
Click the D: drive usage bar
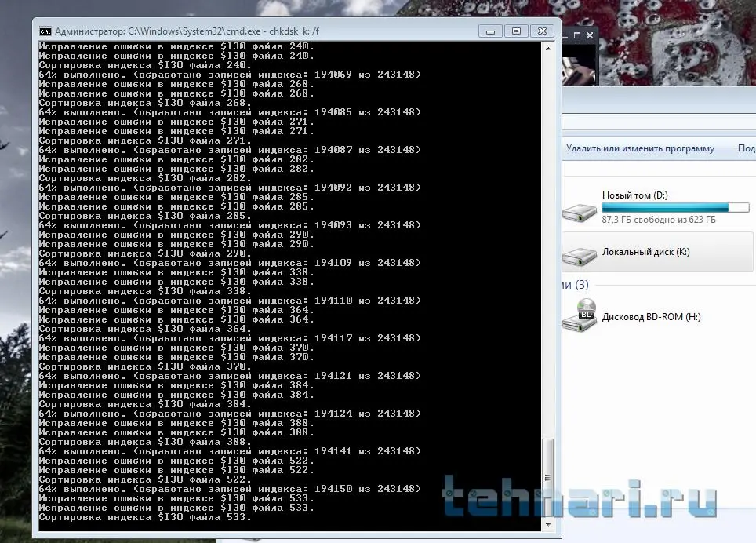point(675,208)
